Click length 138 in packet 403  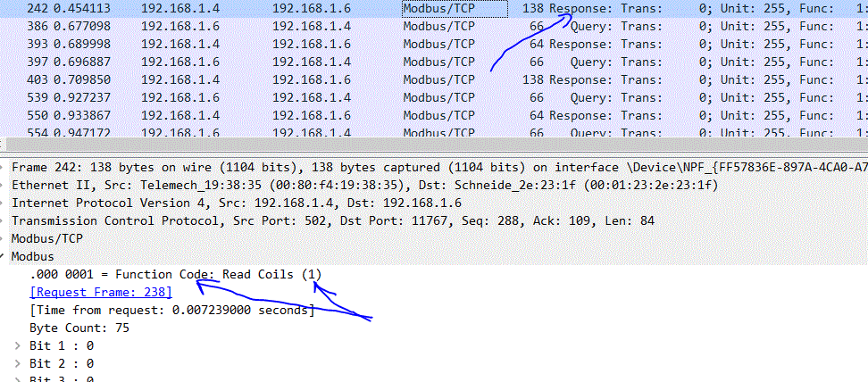(x=534, y=79)
